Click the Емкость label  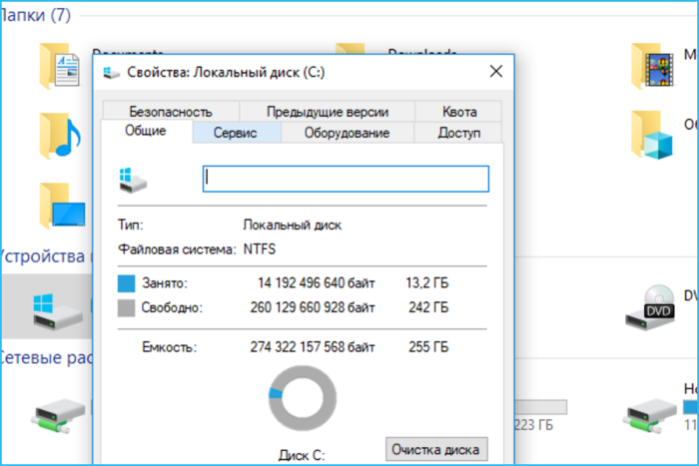click(x=169, y=347)
